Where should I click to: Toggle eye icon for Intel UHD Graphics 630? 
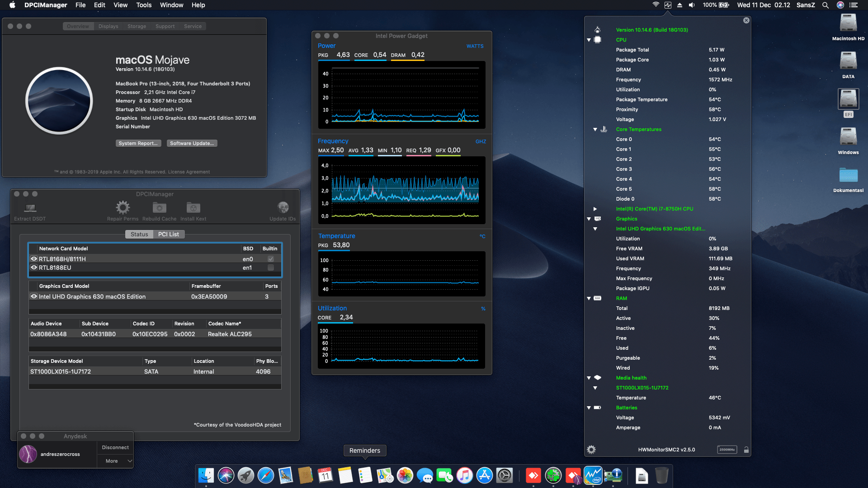click(34, 296)
